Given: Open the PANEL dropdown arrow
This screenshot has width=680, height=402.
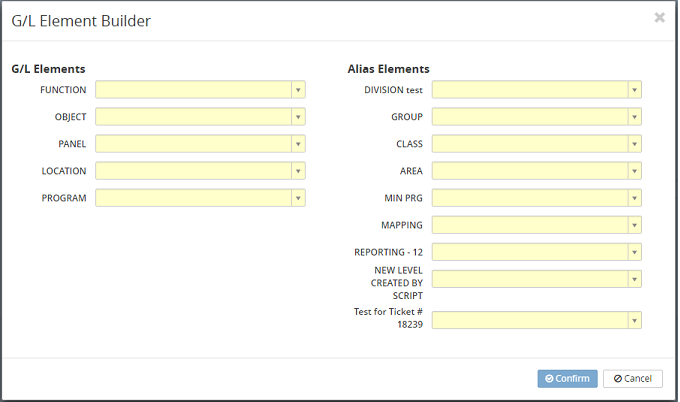Looking at the screenshot, I should point(298,144).
